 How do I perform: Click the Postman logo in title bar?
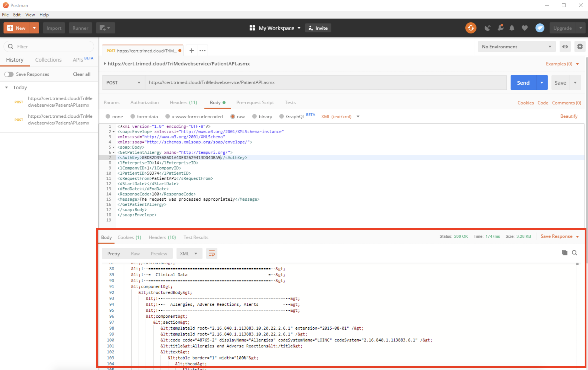[x=6, y=5]
